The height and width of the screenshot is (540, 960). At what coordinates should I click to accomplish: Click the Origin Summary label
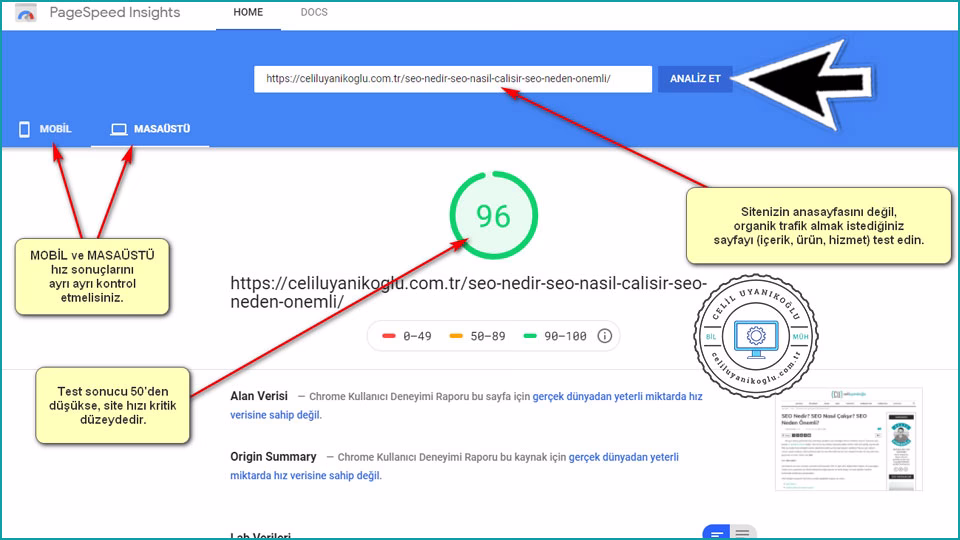click(x=273, y=457)
